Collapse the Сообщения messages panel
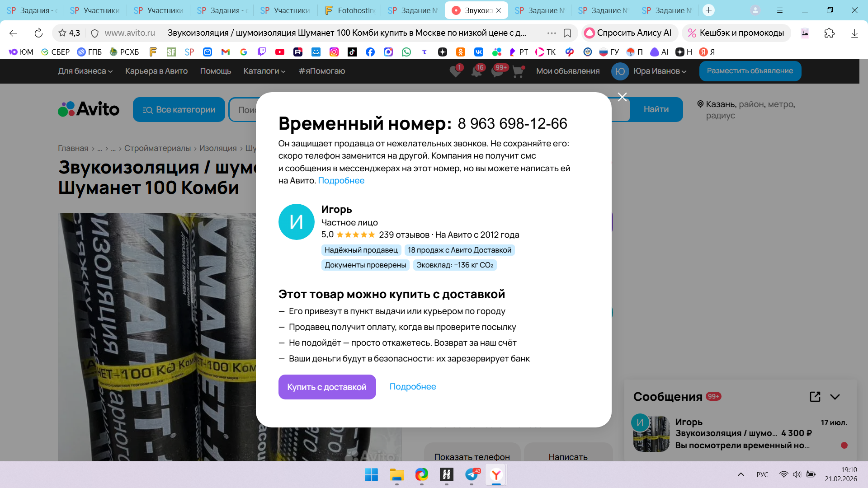Image resolution: width=868 pixels, height=488 pixels. [835, 397]
